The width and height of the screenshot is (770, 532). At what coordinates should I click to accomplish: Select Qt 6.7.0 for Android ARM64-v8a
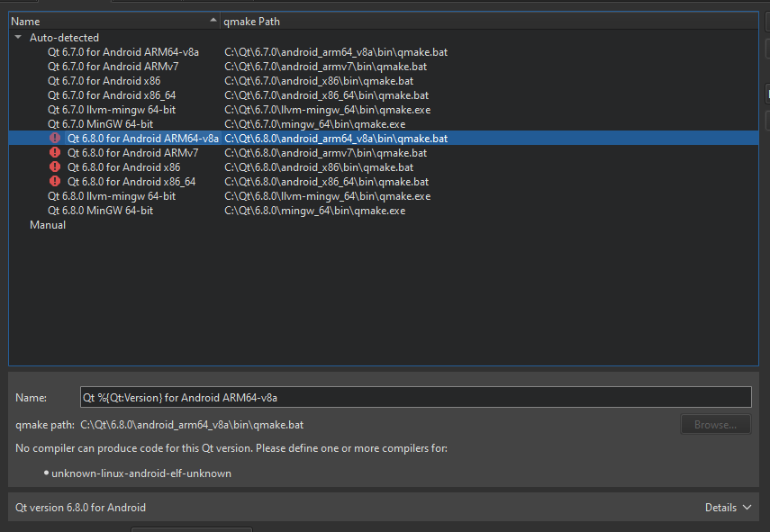123,52
